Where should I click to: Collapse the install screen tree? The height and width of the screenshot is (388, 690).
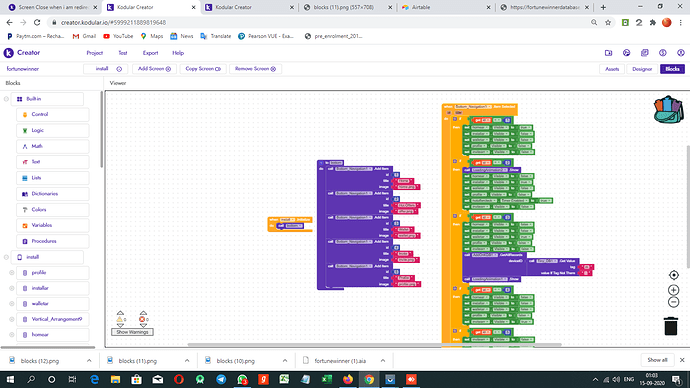coord(6,257)
